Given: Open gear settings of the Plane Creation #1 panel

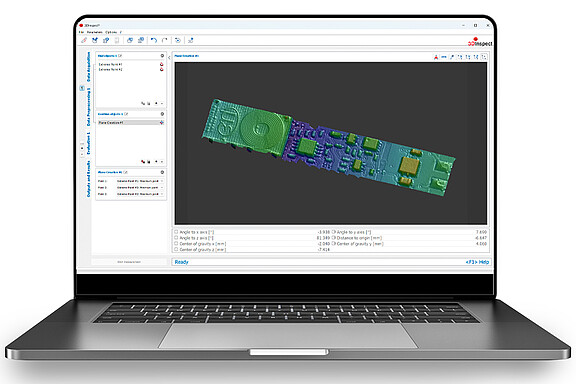Looking at the screenshot, I should [162, 172].
